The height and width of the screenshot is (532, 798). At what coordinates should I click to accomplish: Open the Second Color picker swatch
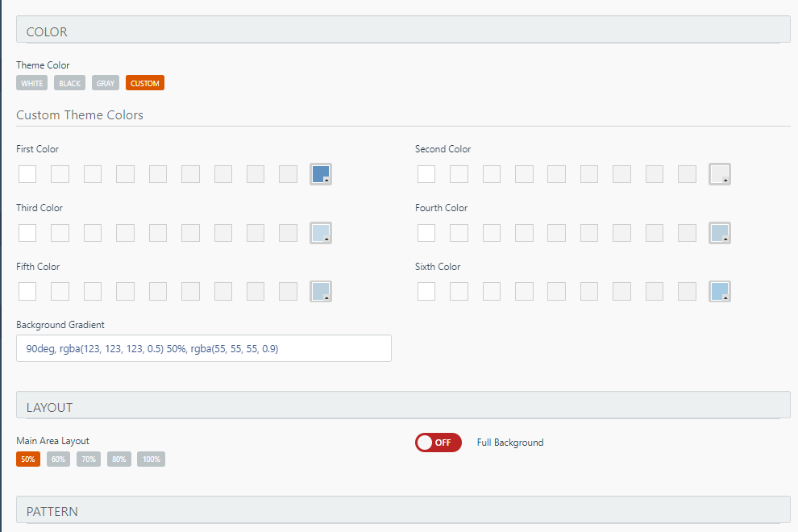point(720,174)
